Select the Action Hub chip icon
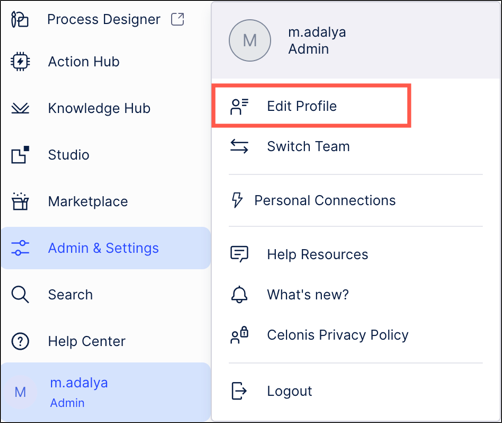 tap(20, 62)
